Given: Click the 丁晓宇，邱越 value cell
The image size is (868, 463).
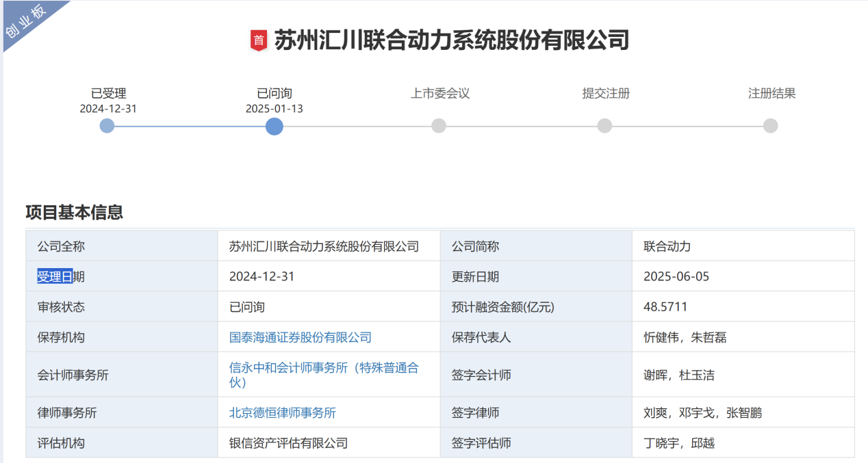Looking at the screenshot, I should tap(743, 442).
